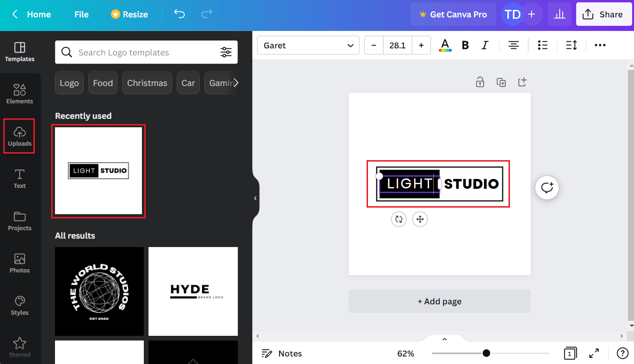The width and height of the screenshot is (634, 364).
Task: Open the Help question mark
Action: coord(622,353)
